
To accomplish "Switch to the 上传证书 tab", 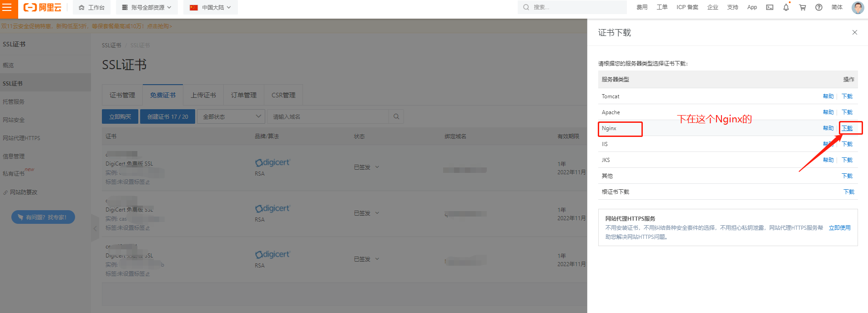I will [x=203, y=95].
